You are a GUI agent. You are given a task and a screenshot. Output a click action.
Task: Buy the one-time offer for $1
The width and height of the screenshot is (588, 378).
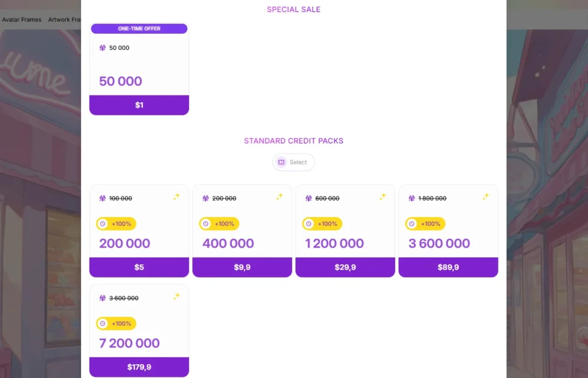click(139, 105)
